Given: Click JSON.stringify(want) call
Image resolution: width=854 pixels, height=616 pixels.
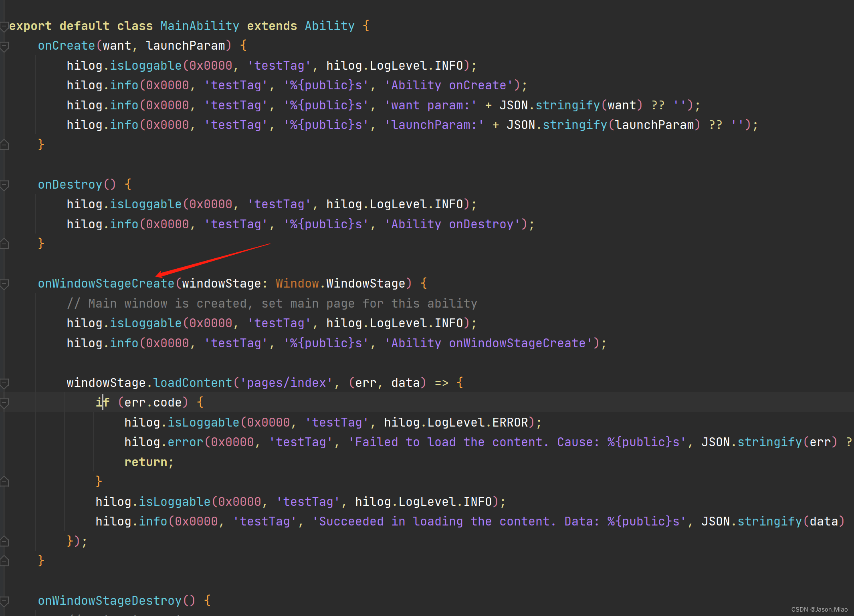Looking at the screenshot, I should (571, 105).
